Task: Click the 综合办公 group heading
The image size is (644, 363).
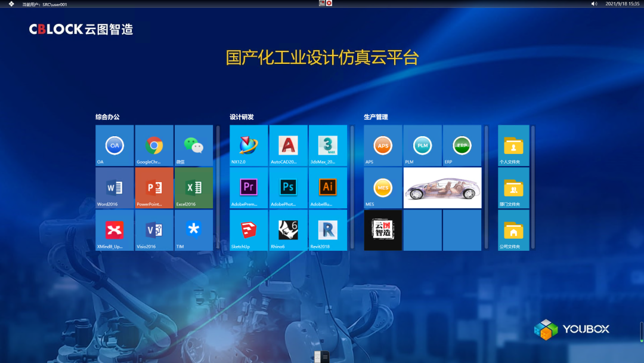Action: click(x=107, y=117)
